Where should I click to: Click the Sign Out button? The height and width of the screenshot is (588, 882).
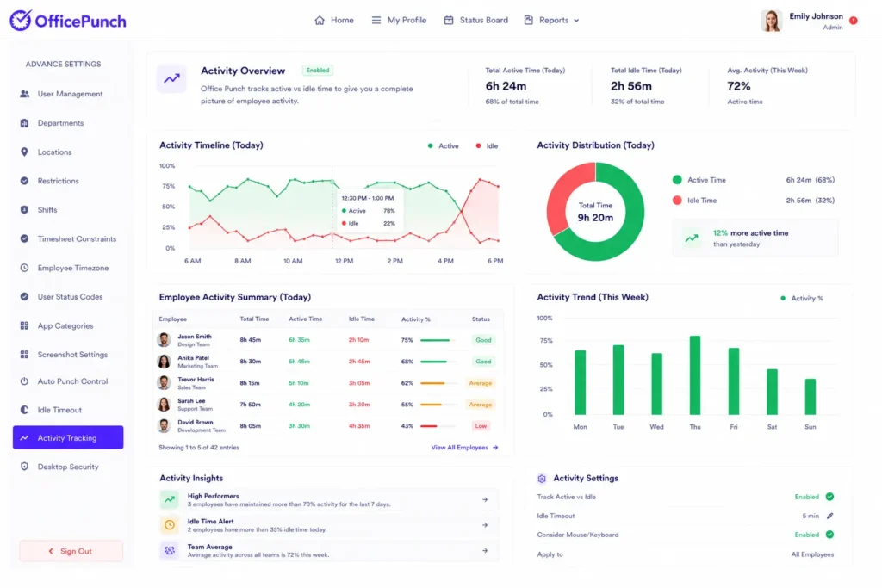pyautogui.click(x=71, y=552)
